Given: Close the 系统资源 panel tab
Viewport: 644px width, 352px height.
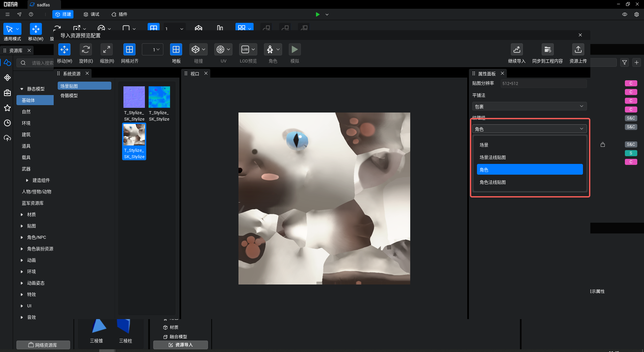Looking at the screenshot, I should pos(87,73).
